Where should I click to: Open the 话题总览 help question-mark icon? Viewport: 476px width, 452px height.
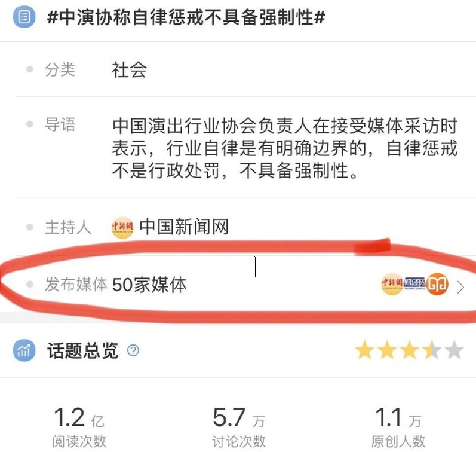coord(133,350)
